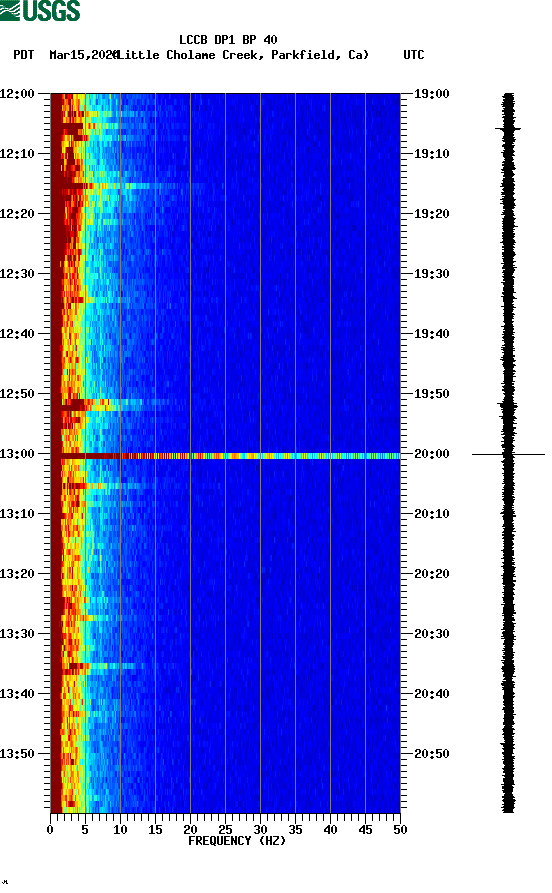Click the 10 Hz frequency tick label

coord(120,830)
